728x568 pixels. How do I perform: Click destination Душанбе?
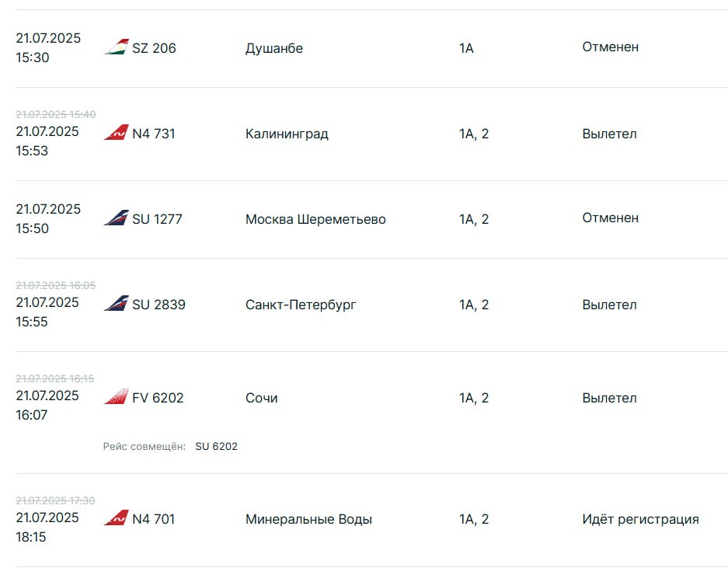274,48
